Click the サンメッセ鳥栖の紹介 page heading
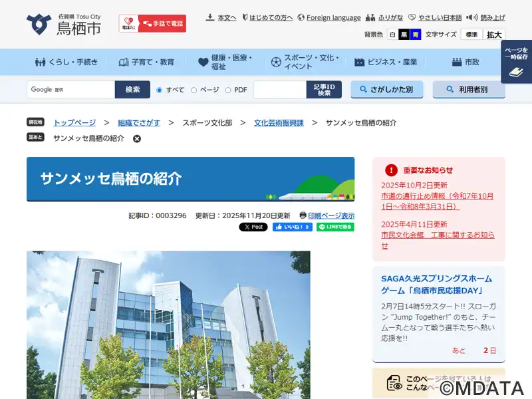The height and width of the screenshot is (399, 532). [x=111, y=178]
